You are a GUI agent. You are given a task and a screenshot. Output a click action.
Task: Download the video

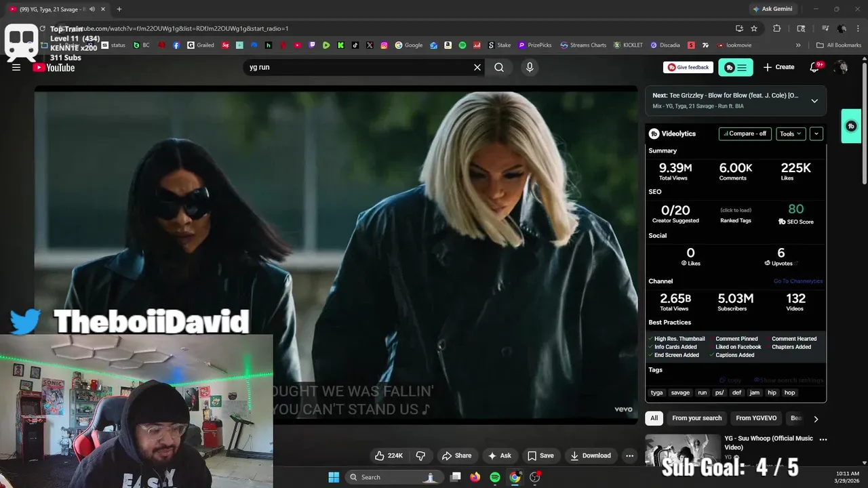591,455
